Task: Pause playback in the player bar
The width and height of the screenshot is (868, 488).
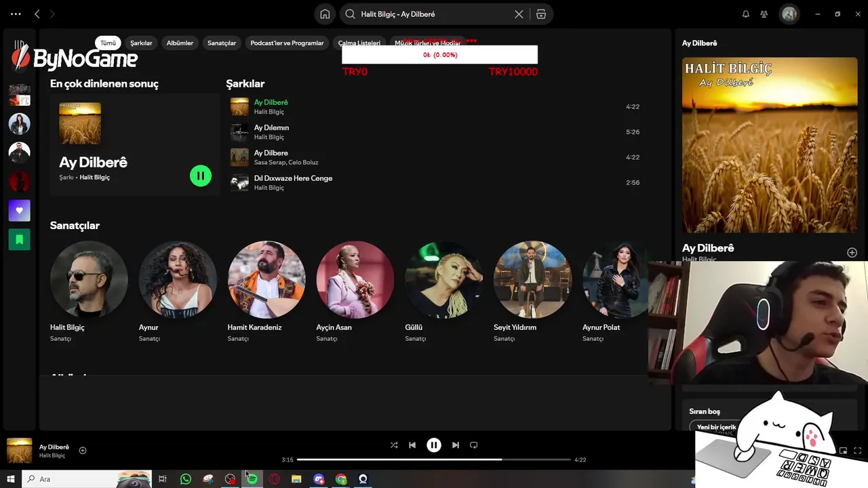Action: [434, 445]
